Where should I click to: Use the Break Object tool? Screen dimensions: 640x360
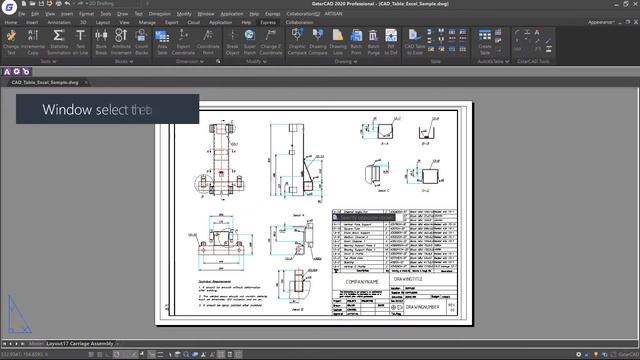pyautogui.click(x=232, y=42)
